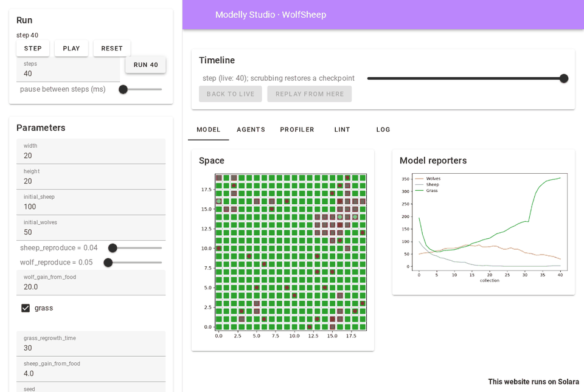Image resolution: width=584 pixels, height=392 pixels.
Task: Click the sheep_reproduce slider handle
Action: [x=113, y=248]
